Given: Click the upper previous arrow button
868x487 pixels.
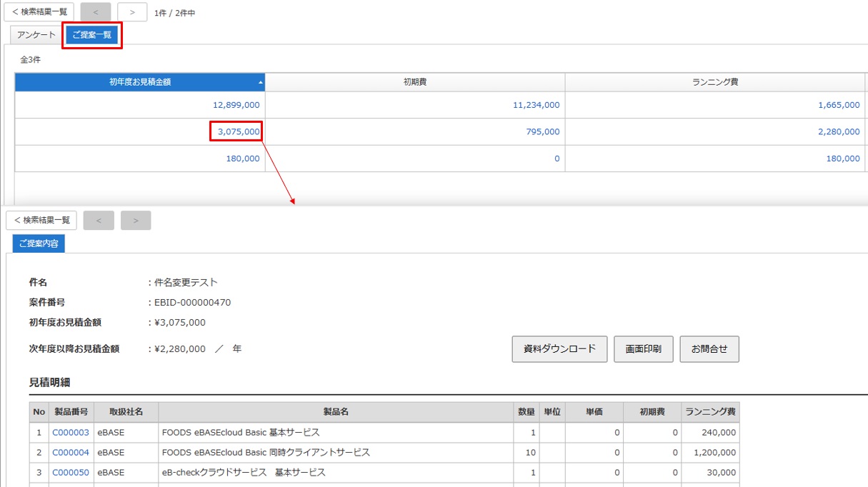Looking at the screenshot, I should click(x=96, y=12).
